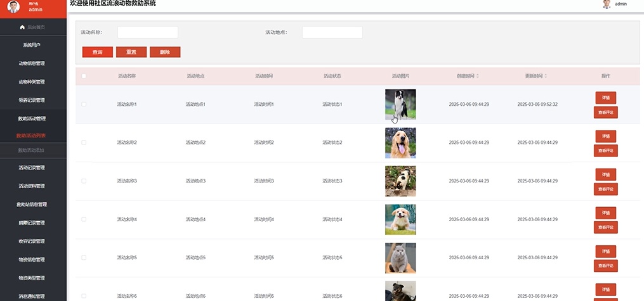Image resolution: width=644 pixels, height=301 pixels.
Task: Expand the 动物种类管理 sidebar menu
Action: point(32,82)
